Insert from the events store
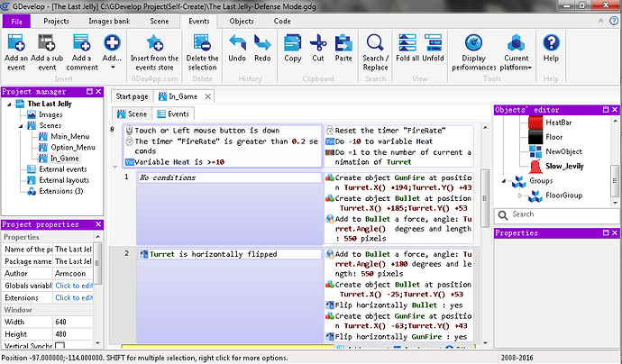 point(154,42)
